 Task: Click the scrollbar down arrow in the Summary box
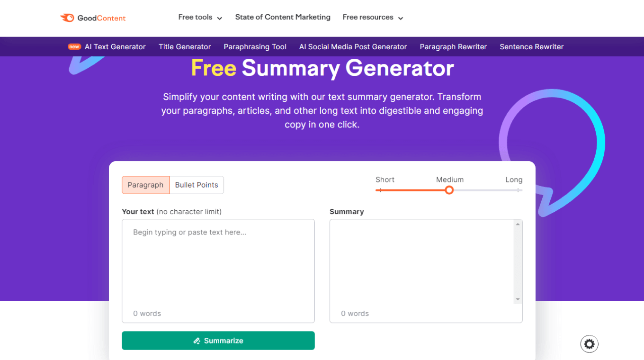click(x=518, y=299)
